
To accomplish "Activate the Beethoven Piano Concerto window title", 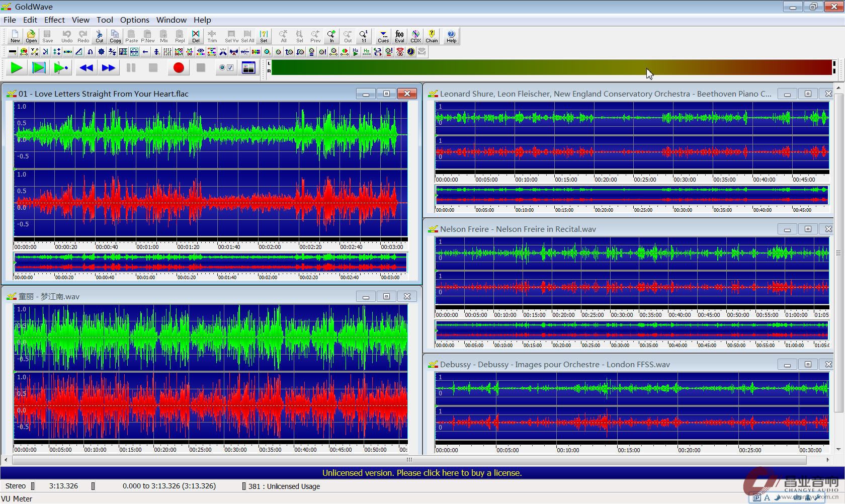I will [606, 94].
